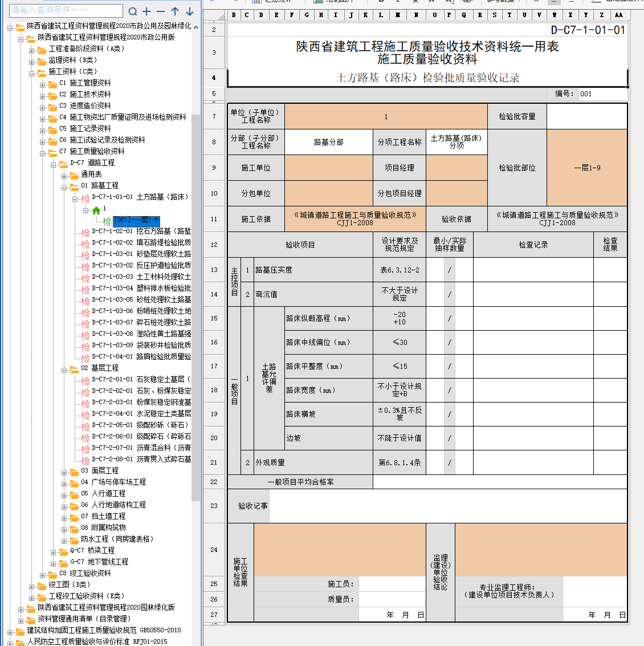Click column header AA
Screen dimensions: 644x646
(618, 15)
